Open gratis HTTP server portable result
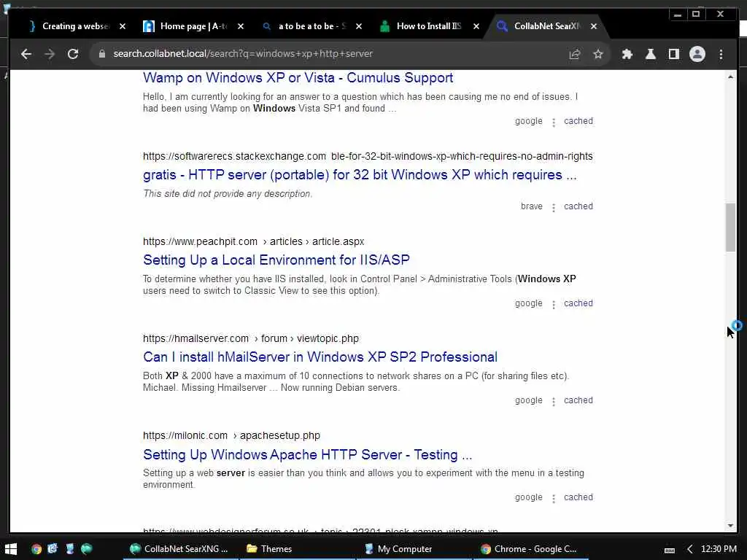The height and width of the screenshot is (560, 747). [x=360, y=175]
